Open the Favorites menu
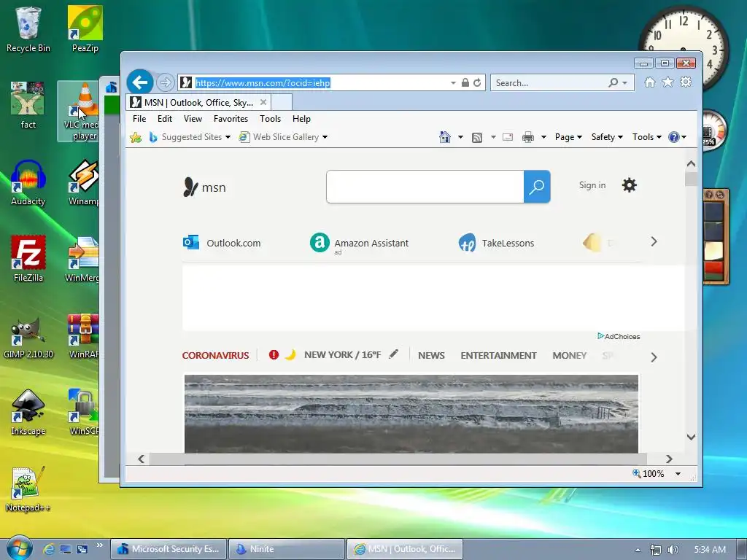Viewport: 747px width, 560px height. [231, 119]
